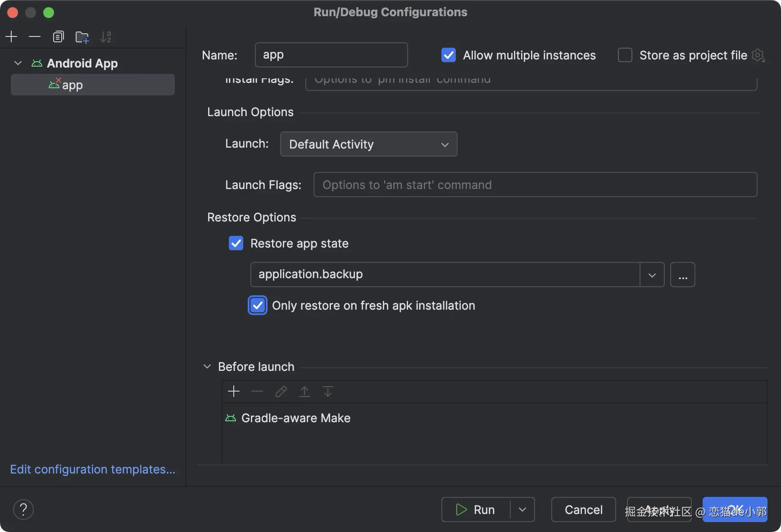
Task: Select Gradle-aware Make task in list
Action: click(x=295, y=418)
